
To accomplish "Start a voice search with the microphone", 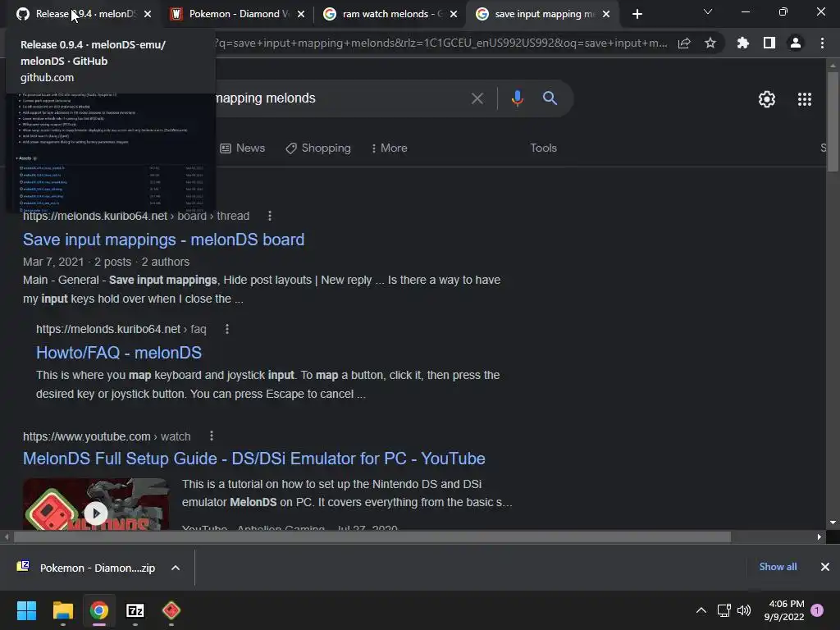I will click(x=517, y=98).
